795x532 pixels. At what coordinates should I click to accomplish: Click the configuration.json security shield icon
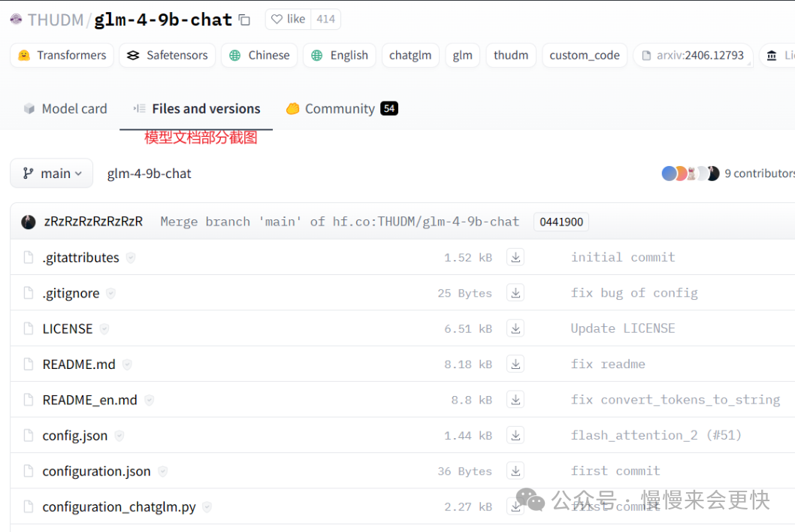click(x=163, y=471)
